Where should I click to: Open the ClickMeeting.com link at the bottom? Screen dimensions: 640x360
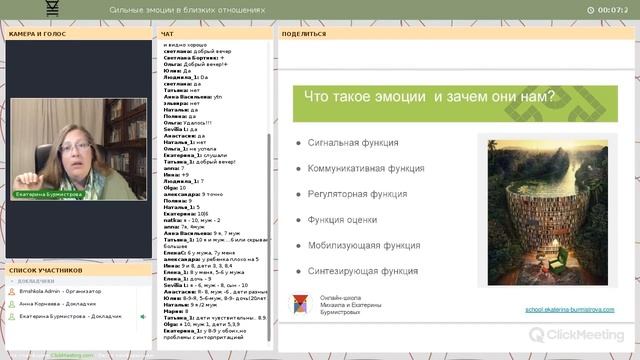tap(72, 356)
